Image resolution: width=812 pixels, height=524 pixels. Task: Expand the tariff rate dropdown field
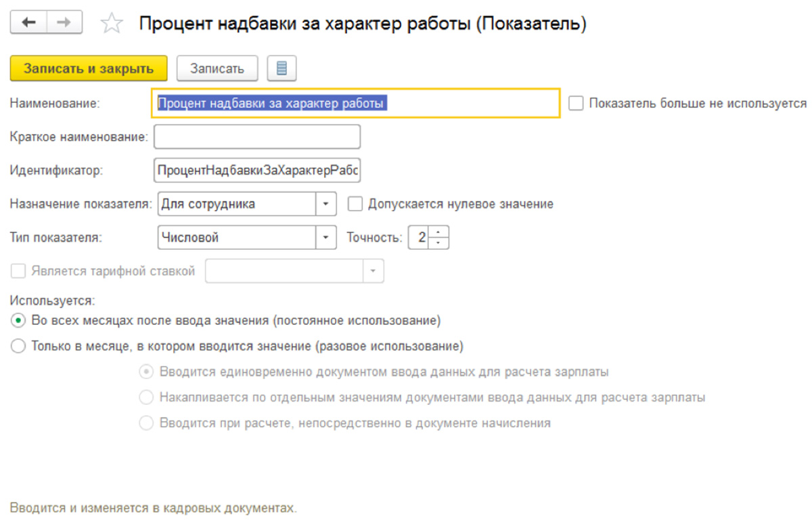pyautogui.click(x=374, y=271)
